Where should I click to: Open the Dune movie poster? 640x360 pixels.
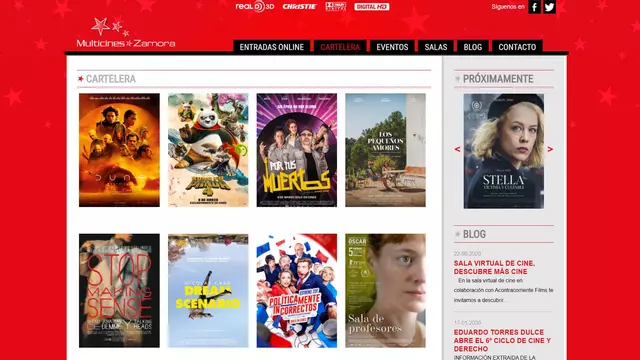coord(119,150)
